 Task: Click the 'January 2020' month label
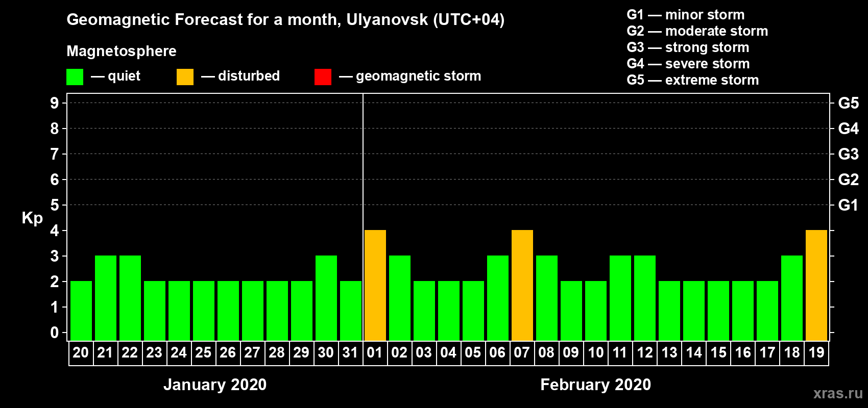pos(215,385)
